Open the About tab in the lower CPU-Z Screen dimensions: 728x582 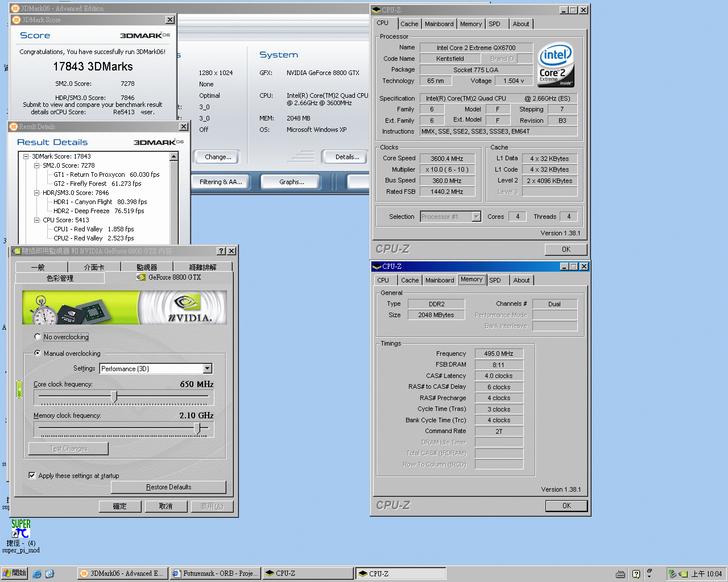tap(522, 280)
